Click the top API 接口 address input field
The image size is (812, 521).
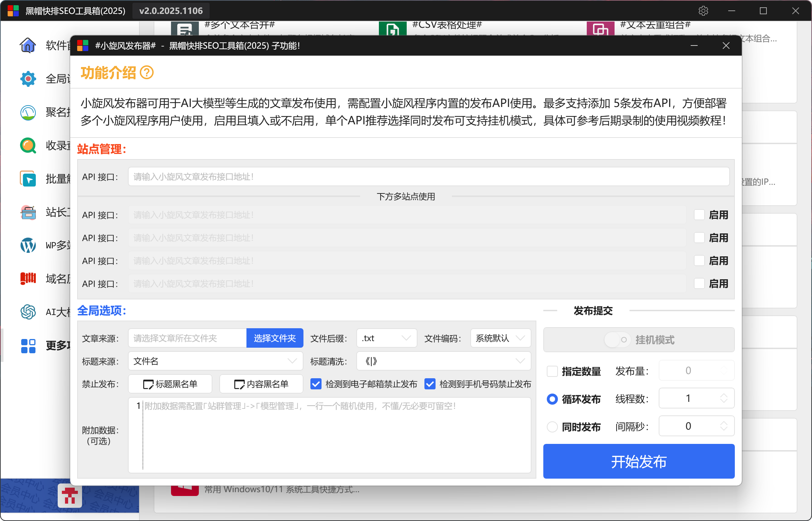428,177
